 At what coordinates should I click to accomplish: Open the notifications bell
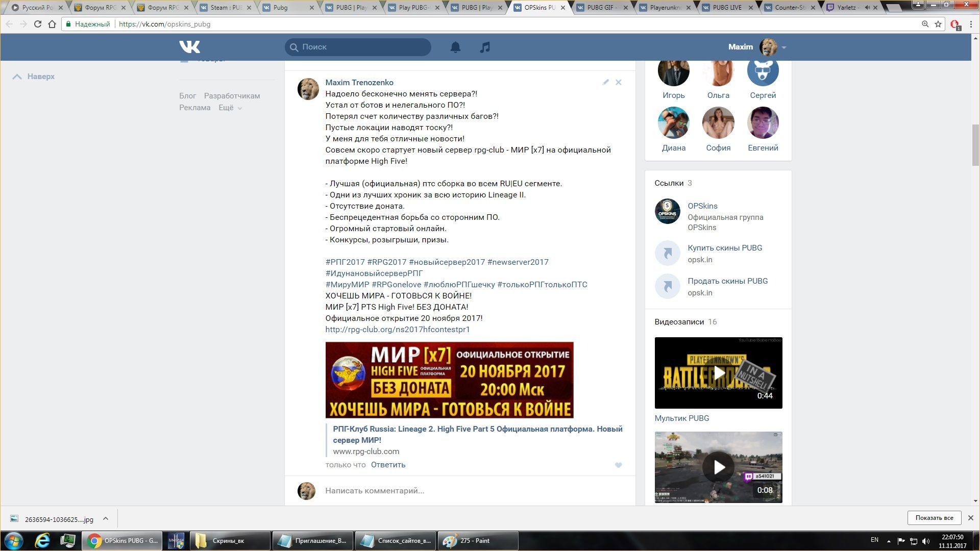pos(455,47)
